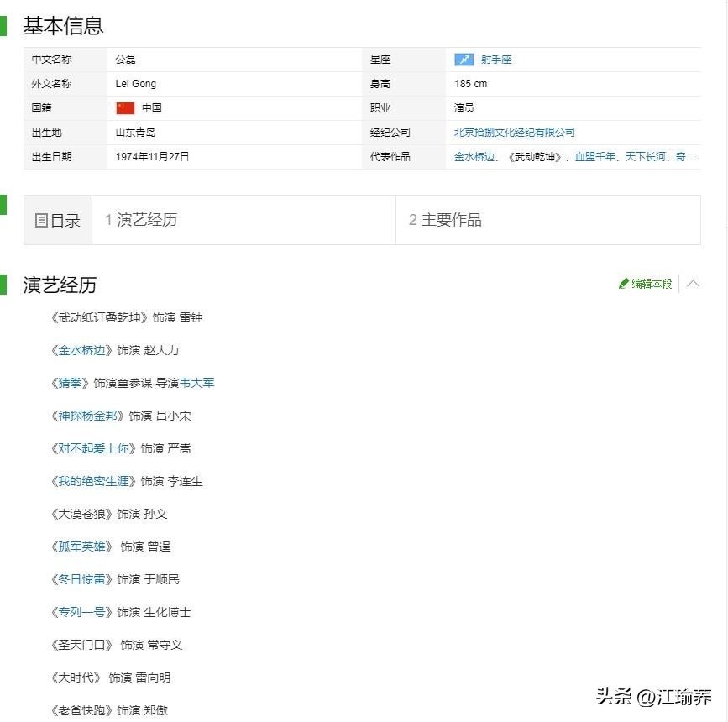The width and height of the screenshot is (728, 722).
Task: Jump to section 1 演艺经历 in contents
Action: [141, 220]
